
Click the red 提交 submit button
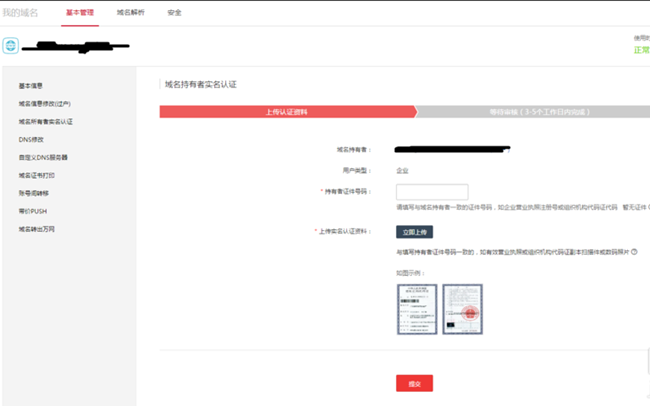pos(415,383)
